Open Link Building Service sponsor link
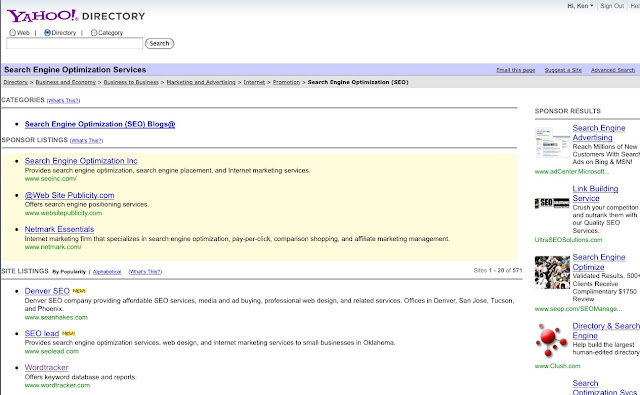Viewport: 640px width, 395px height. tap(595, 193)
